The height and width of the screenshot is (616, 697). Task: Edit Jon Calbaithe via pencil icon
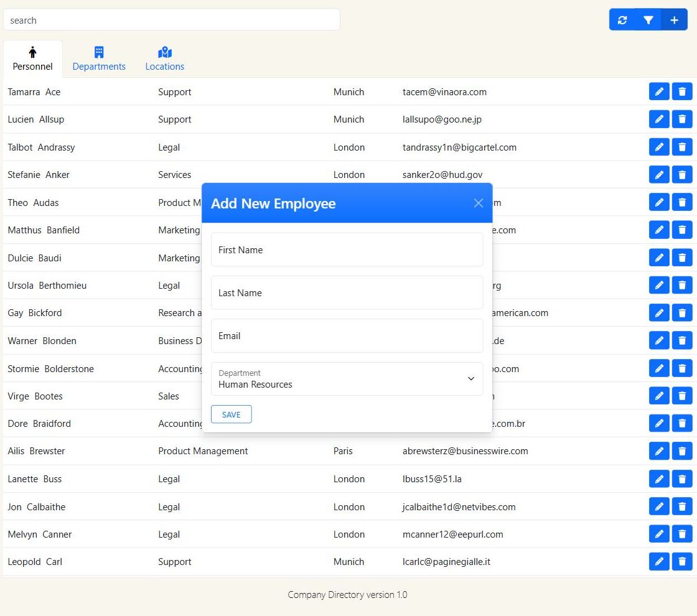point(659,506)
